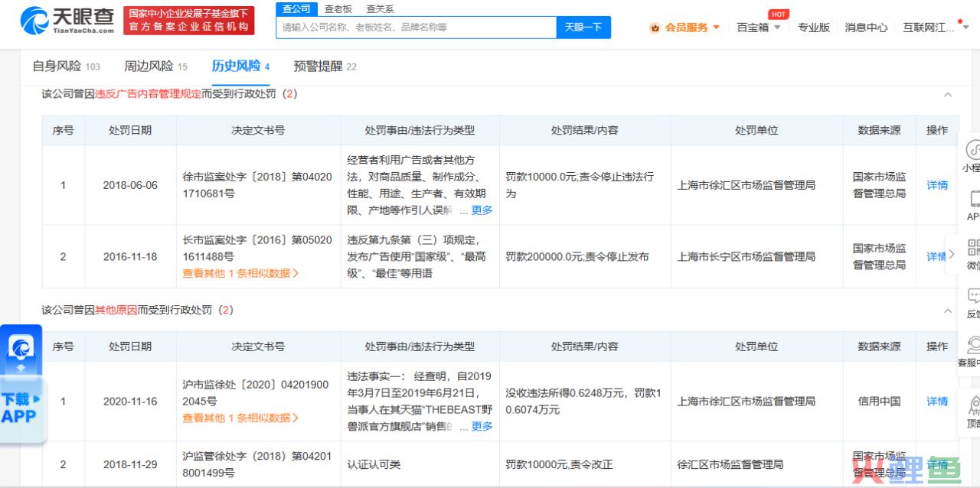
Task: Switch to the 查关系 search tab
Action: click(x=380, y=9)
